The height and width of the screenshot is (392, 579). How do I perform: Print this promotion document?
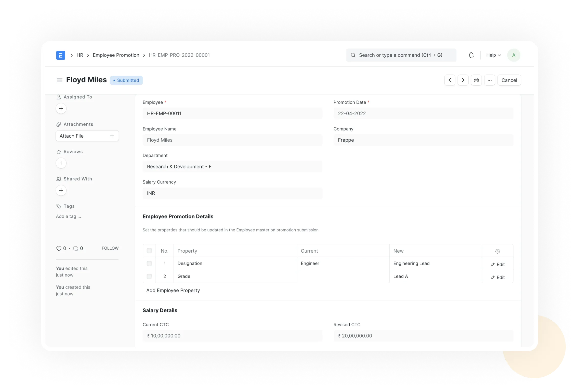pos(476,80)
